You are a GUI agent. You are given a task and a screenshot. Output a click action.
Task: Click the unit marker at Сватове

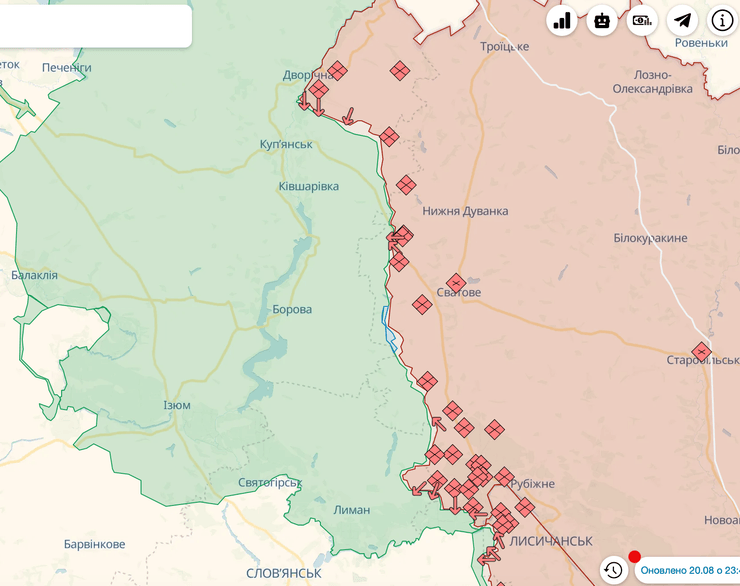pos(456,283)
